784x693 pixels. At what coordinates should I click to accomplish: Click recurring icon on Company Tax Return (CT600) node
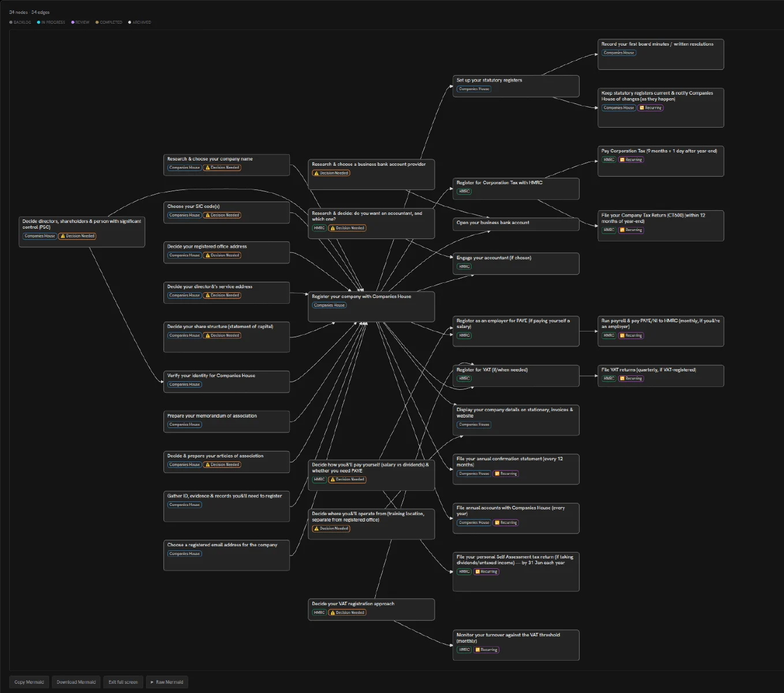click(x=622, y=230)
